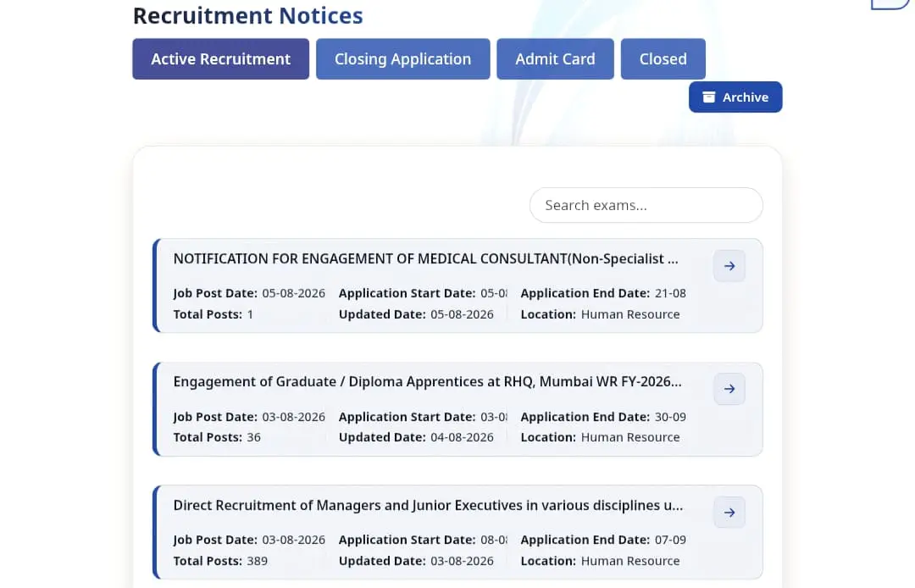Select Location Human Resource in Apprentices card
This screenshot has height=588, width=915.
tap(630, 437)
